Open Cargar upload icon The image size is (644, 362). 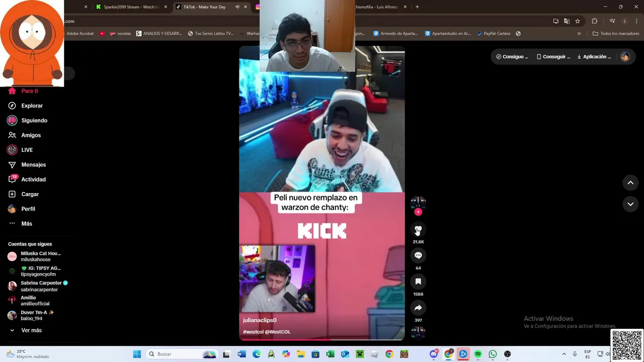click(x=12, y=194)
